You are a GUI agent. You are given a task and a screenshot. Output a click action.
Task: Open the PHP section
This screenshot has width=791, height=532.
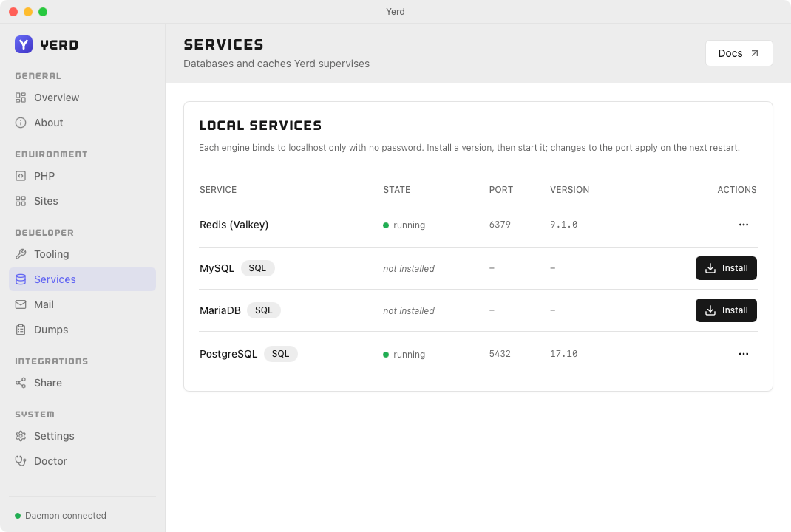[82, 176]
